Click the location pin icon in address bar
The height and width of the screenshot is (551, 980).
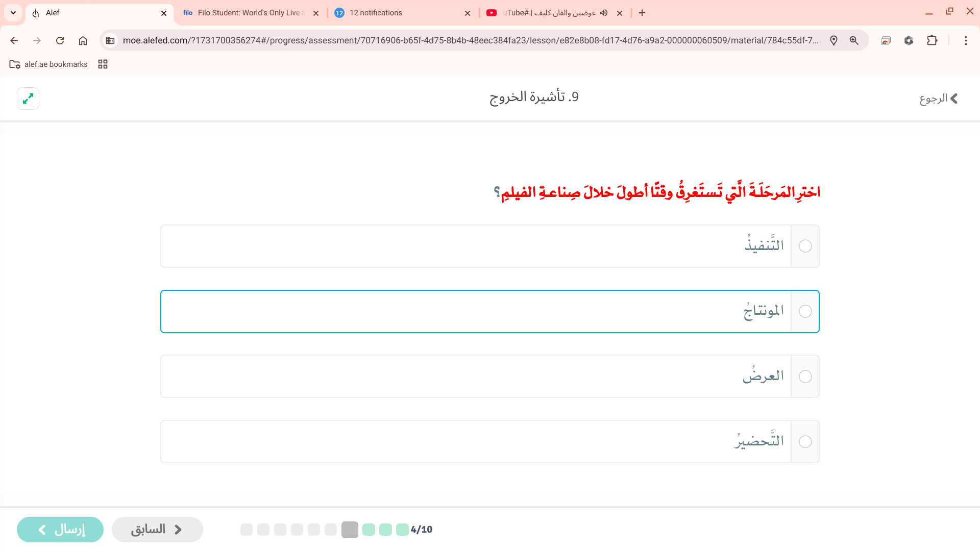[834, 41]
